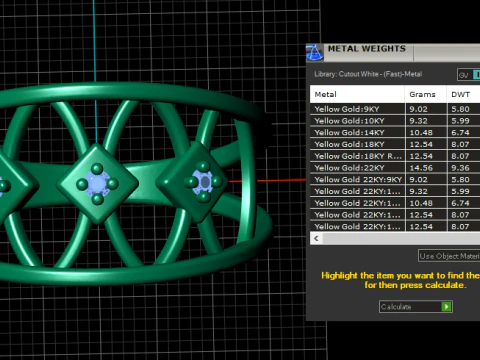Click the horizontal scrollbar track under the table
Screen dimensions: 480x360
click(x=401, y=239)
